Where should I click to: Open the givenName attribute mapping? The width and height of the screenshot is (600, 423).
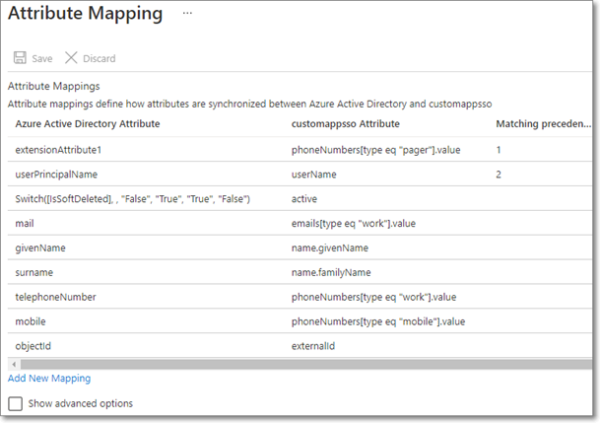pos(40,248)
